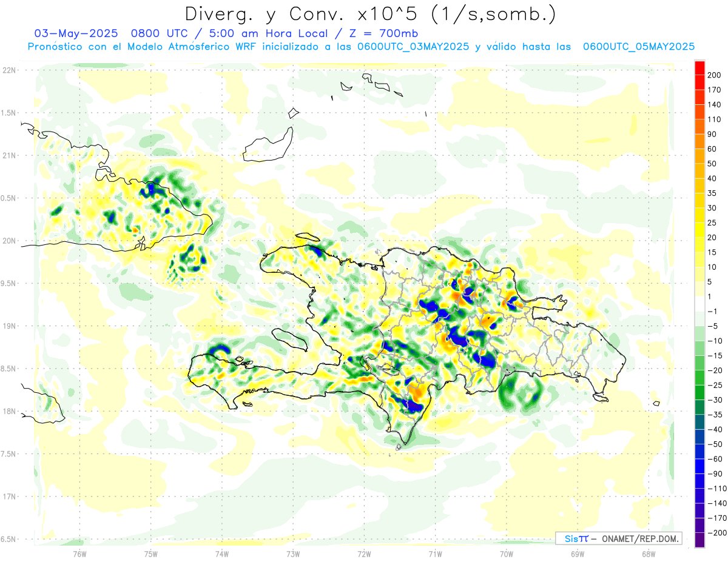
Task: Click the Great Inagua island outline near 21N
Action: [268, 146]
